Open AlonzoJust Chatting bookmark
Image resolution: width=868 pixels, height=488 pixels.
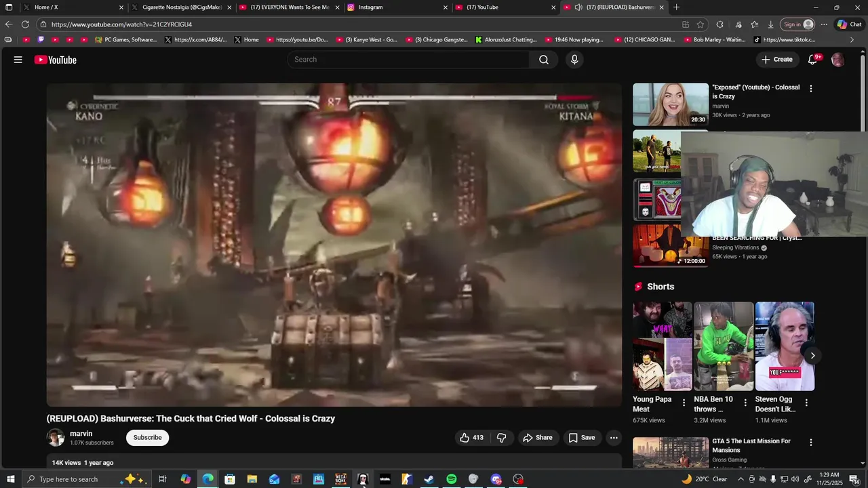506,40
